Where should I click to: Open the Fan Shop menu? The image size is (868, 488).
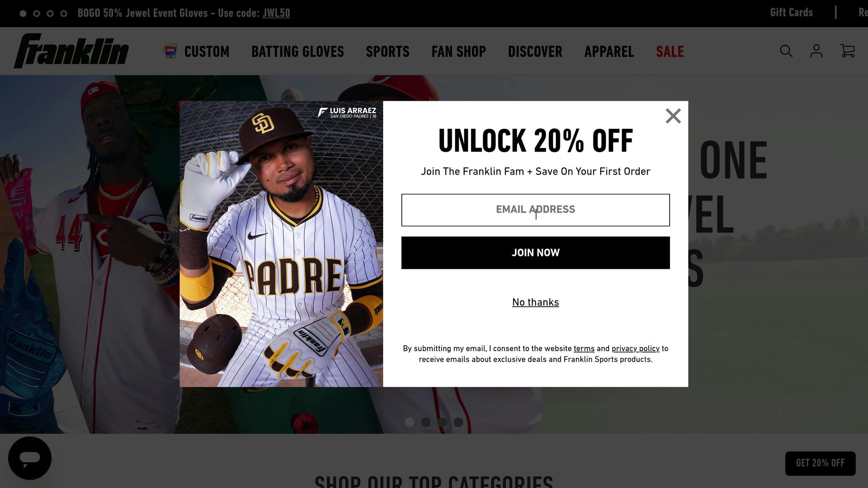[x=459, y=52]
